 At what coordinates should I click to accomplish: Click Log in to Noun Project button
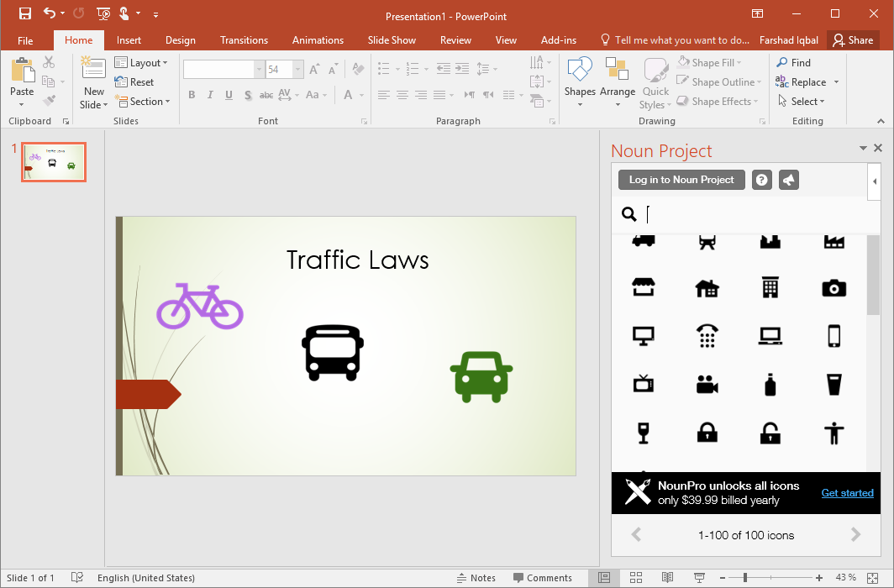click(681, 180)
